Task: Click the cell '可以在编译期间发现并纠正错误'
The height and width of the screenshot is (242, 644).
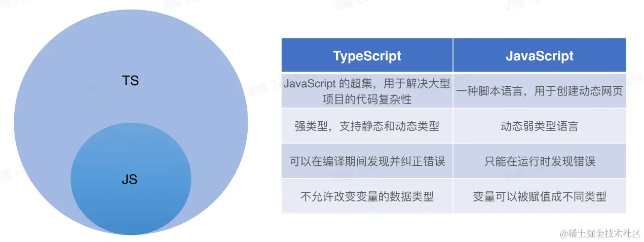Action: click(367, 161)
